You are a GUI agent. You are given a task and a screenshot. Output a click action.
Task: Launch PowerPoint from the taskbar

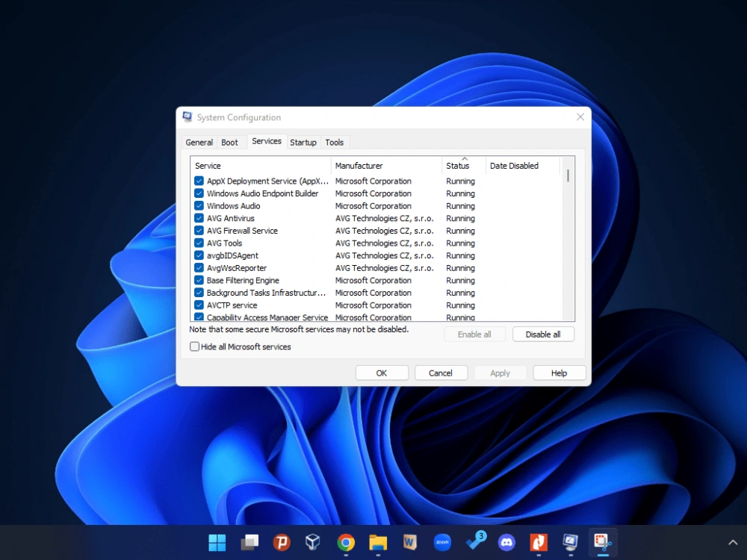click(282, 542)
